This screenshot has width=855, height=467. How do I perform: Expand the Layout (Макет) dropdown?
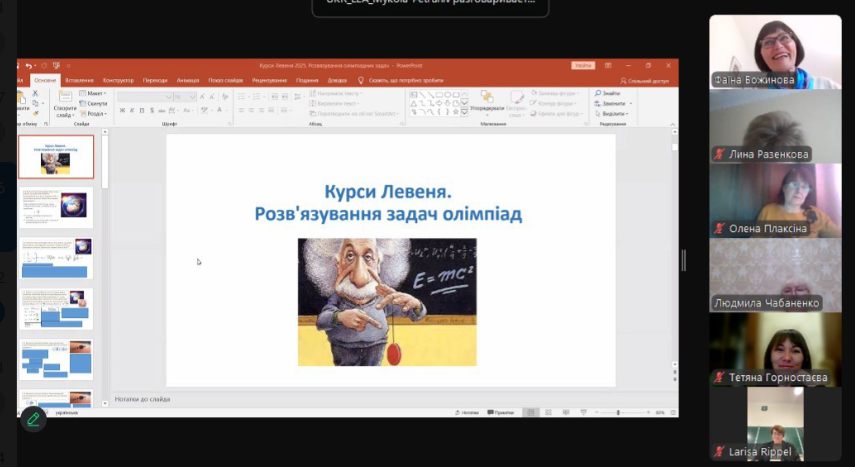[x=96, y=94]
